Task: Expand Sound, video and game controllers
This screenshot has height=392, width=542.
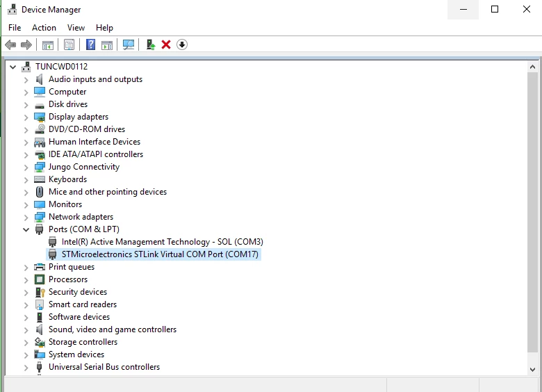Action: [26, 329]
